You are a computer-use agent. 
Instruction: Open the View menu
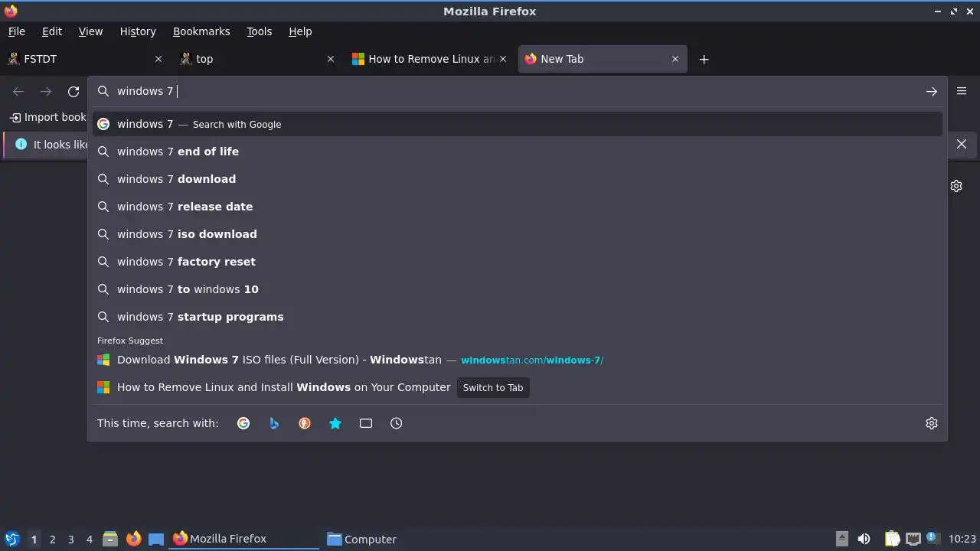[x=90, y=31]
